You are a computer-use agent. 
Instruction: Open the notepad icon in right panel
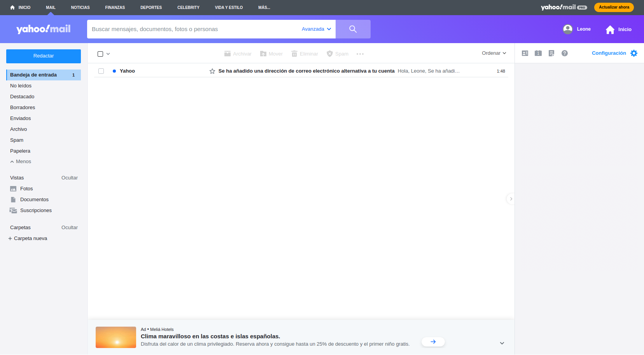(551, 53)
